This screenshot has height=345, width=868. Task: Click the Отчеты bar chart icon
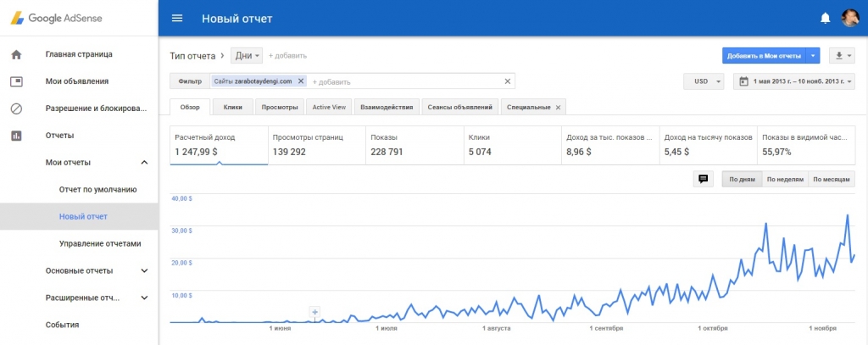coord(15,136)
